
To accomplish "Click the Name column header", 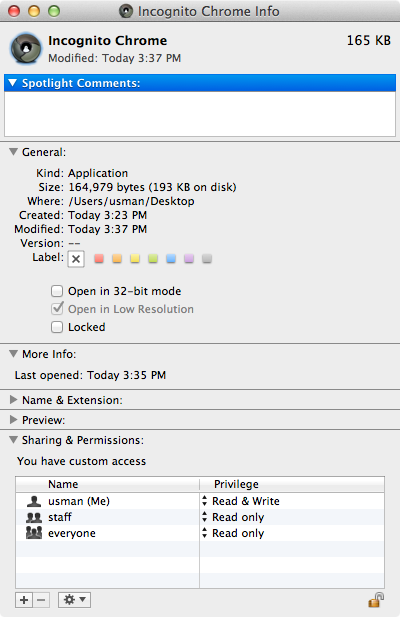I will click(63, 484).
